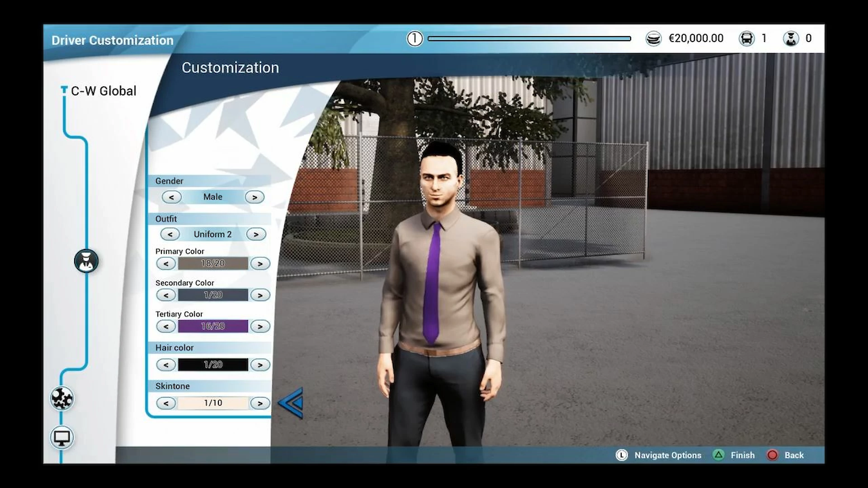Choose next Hair color
The width and height of the screenshot is (868, 488).
(260, 365)
